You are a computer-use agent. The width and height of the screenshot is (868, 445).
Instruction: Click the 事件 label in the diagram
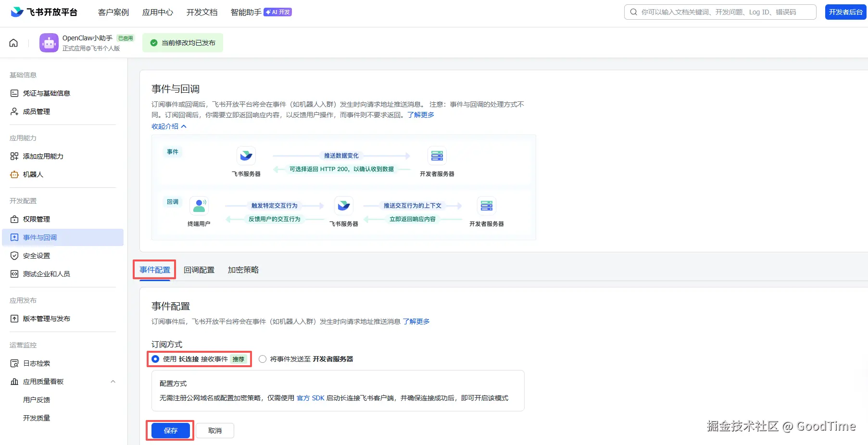[x=173, y=152]
